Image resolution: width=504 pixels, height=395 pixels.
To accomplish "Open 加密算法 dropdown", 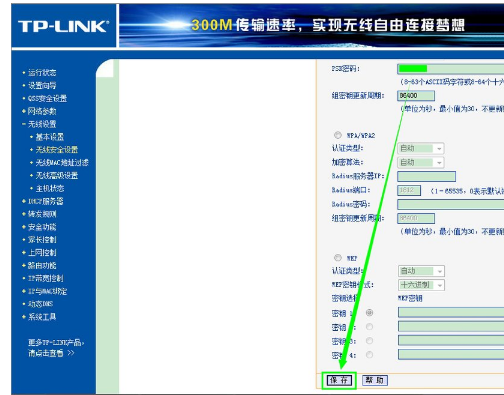I will coord(421,162).
